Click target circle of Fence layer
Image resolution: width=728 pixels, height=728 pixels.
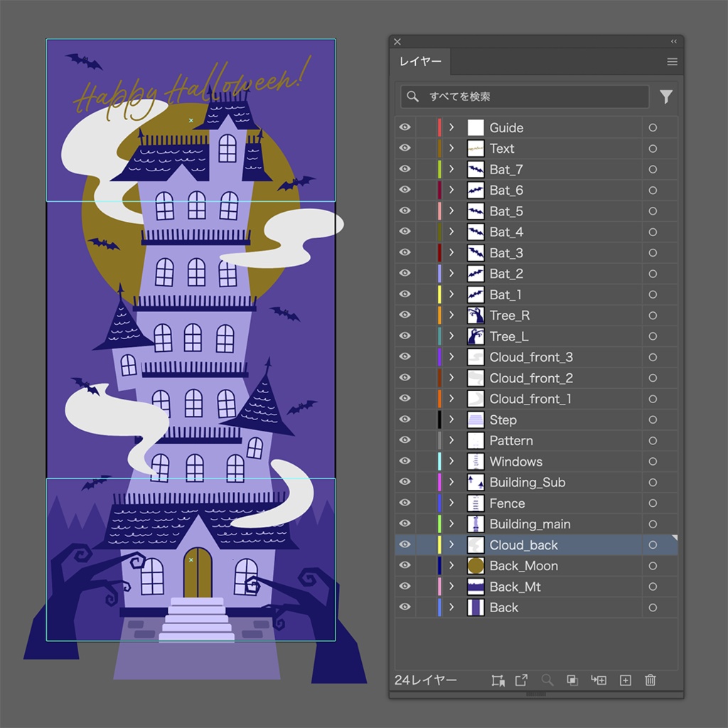tap(653, 503)
